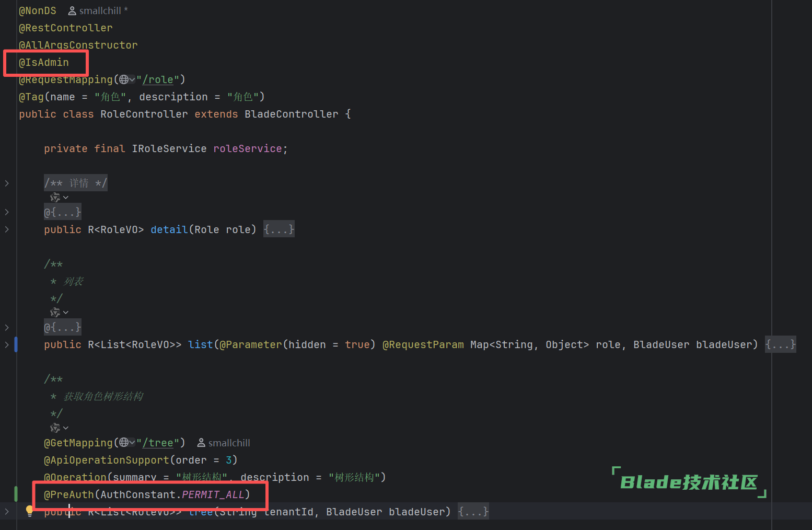Open the "/role" URL mapping link
The width and height of the screenshot is (812, 530).
pos(158,79)
